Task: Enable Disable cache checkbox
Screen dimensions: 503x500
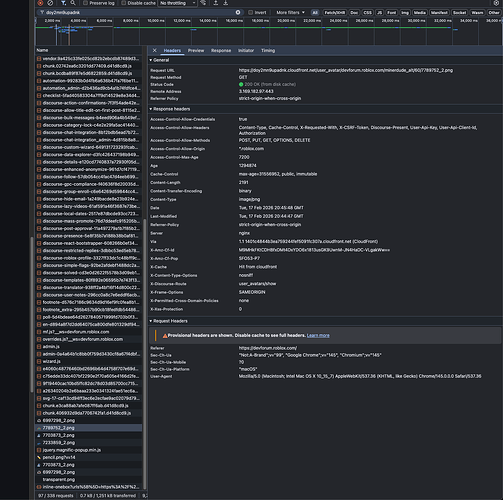Action: click(x=124, y=3)
